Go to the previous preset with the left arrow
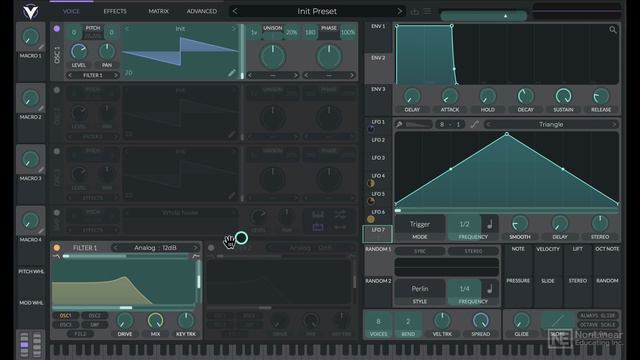The height and width of the screenshot is (360, 640). pyautogui.click(x=235, y=11)
